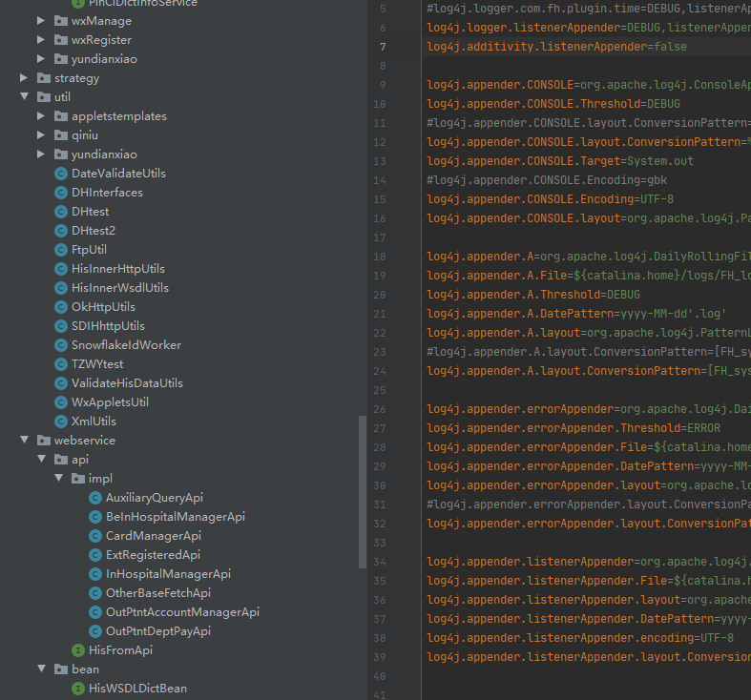Click the OkHttpUtils class icon
751x700 pixels.
61,307
